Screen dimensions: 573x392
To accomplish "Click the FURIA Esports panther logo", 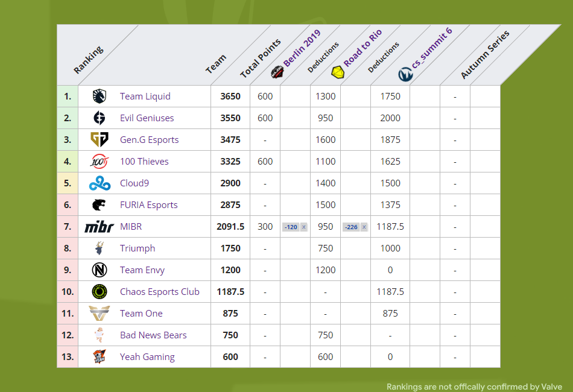I will 99,204.
